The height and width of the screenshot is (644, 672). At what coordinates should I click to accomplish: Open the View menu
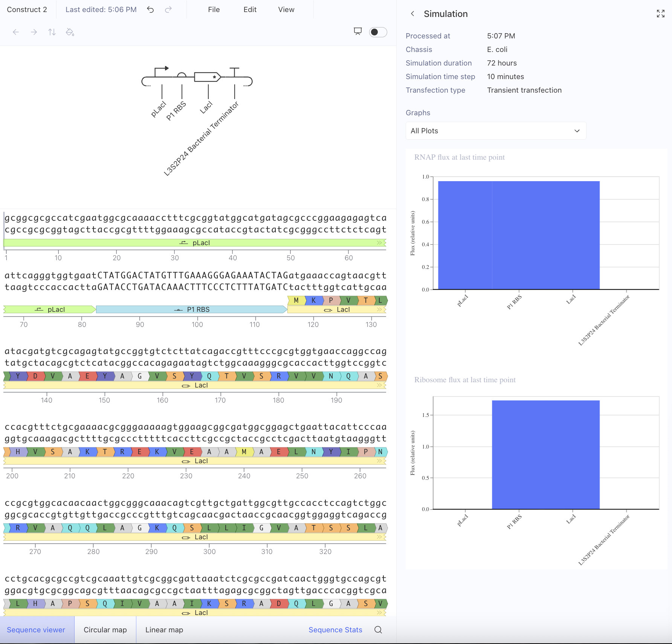[x=286, y=10]
